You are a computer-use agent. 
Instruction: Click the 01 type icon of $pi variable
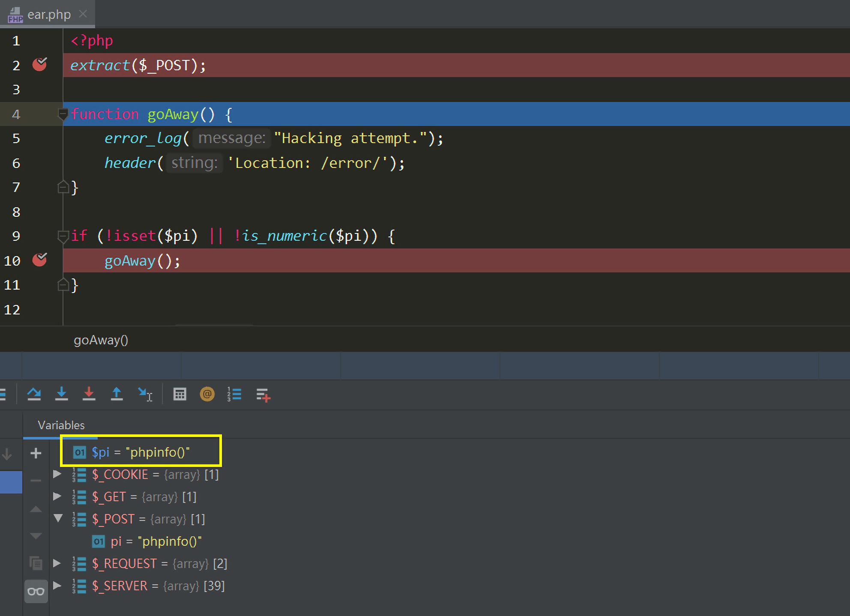[80, 452]
